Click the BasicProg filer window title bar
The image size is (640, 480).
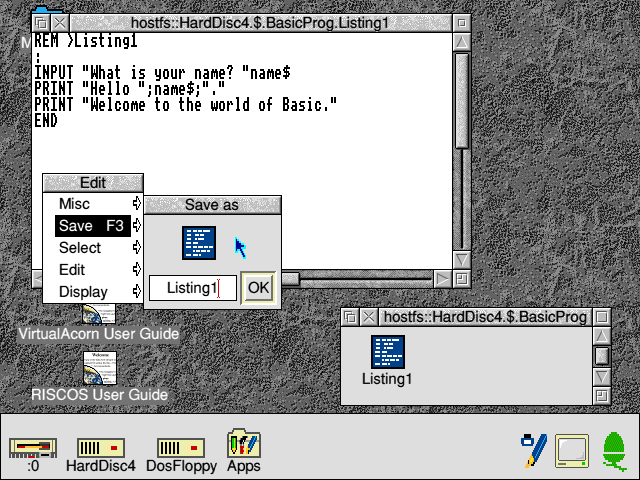coord(485,317)
